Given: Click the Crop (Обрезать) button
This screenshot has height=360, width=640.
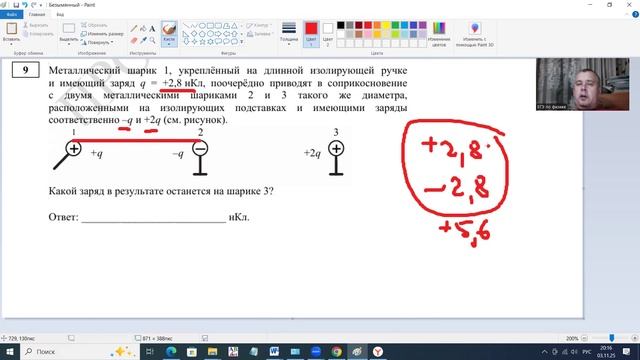Looking at the screenshot, I should click(x=94, y=25).
